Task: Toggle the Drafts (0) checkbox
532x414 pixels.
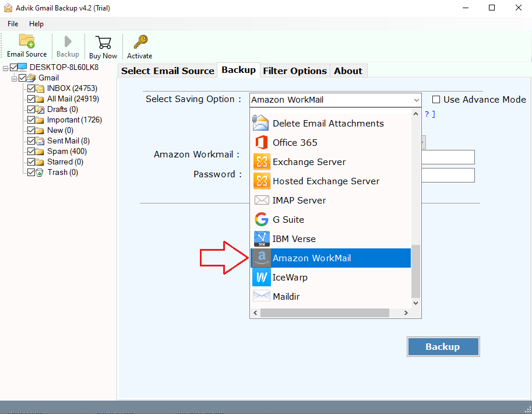Action: (x=31, y=110)
